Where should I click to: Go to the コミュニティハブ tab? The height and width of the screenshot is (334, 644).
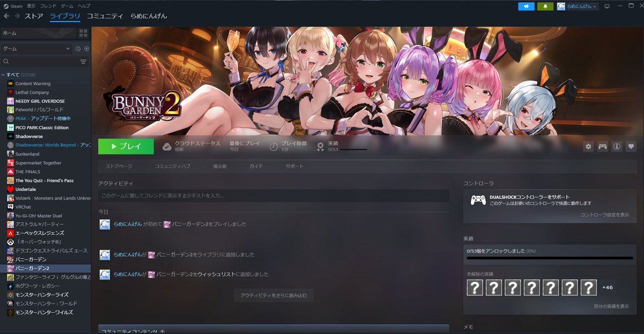(x=172, y=166)
